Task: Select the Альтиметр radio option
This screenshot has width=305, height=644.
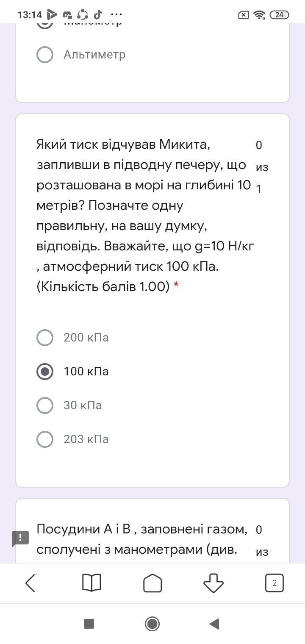Action: (x=45, y=55)
